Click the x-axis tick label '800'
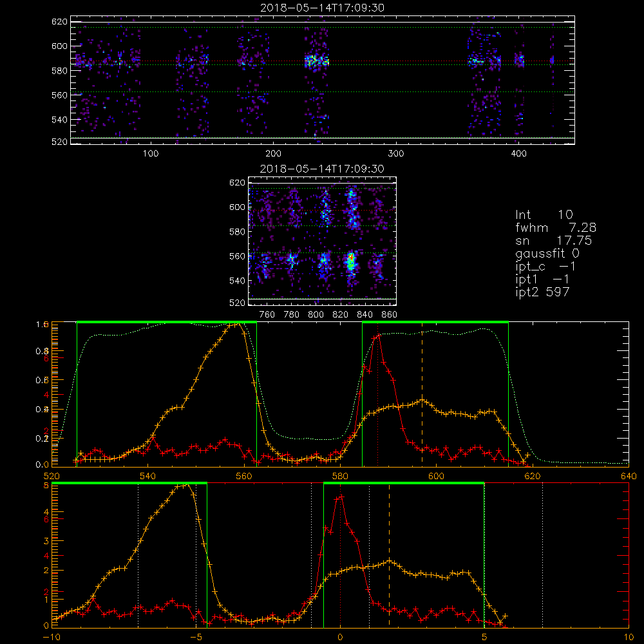Viewport: 644px width, 644px height. coord(316,315)
